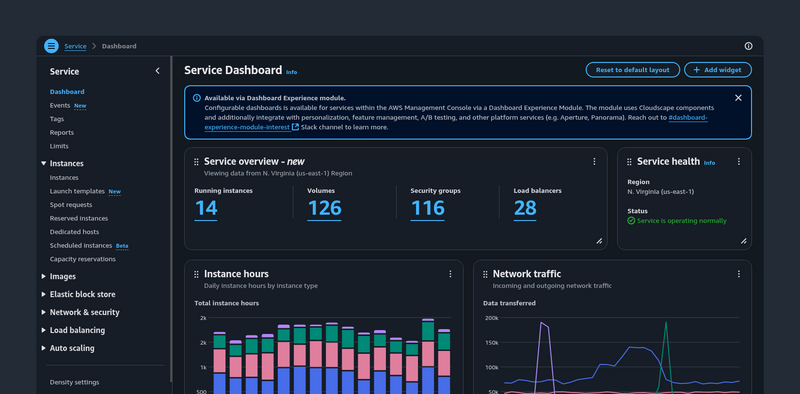Open Reserved instances in side navigation
This screenshot has width=800, height=394.
coord(79,218)
